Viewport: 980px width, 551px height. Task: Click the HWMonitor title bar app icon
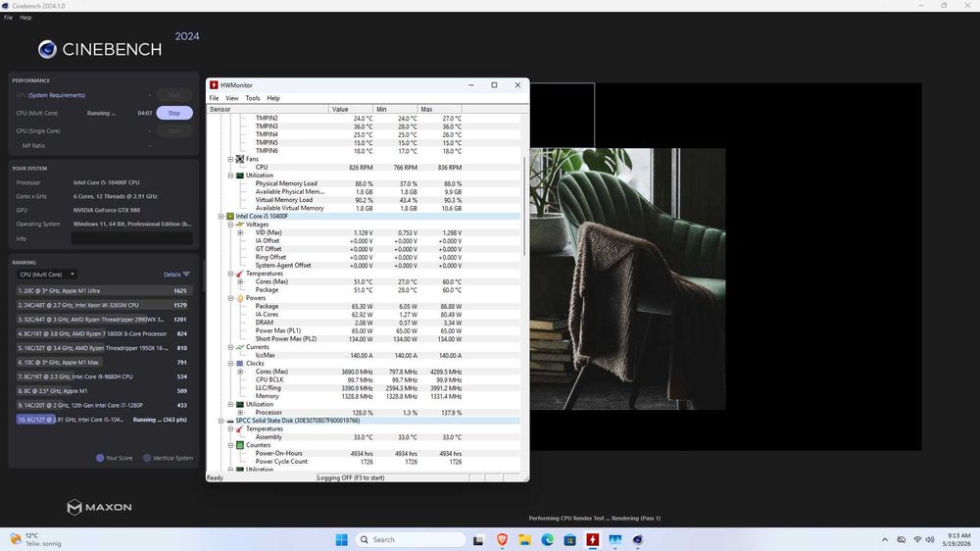click(214, 85)
